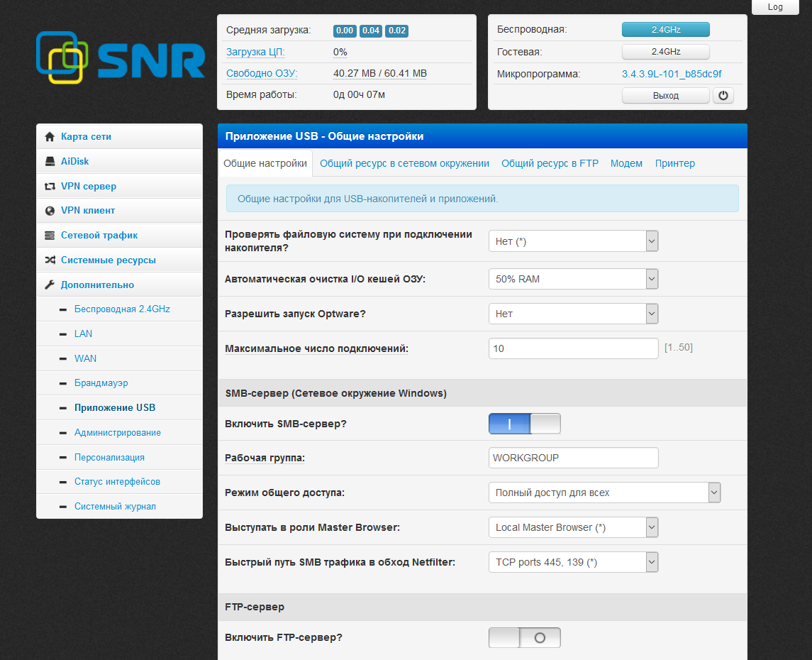Open the Режим общего доступа dropdown
This screenshot has width=812, height=660.
click(604, 493)
